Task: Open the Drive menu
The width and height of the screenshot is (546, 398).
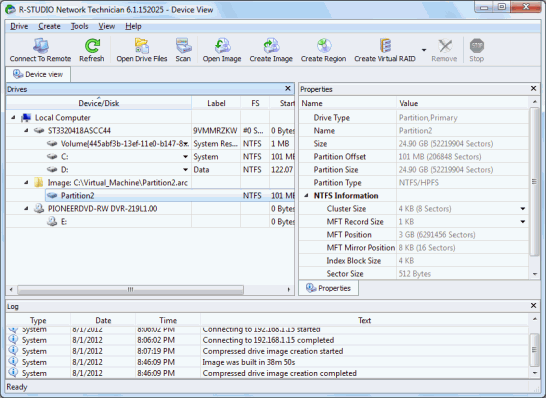Action: pyautogui.click(x=19, y=26)
